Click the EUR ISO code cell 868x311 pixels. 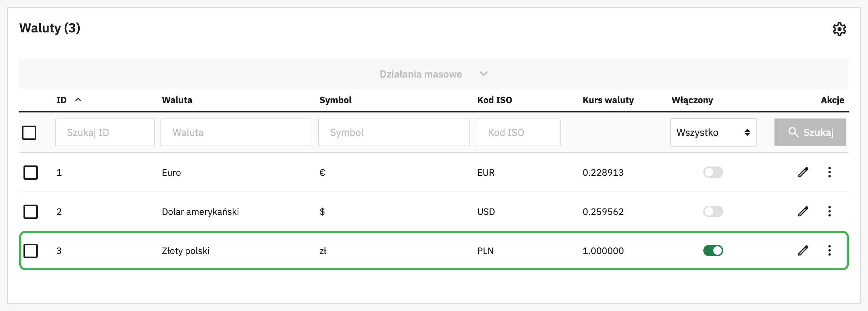click(486, 173)
